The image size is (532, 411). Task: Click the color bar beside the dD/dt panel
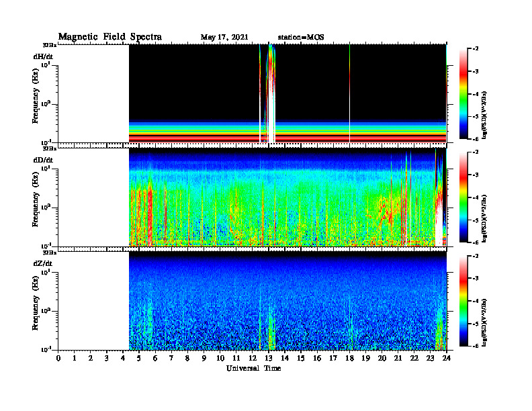(463, 197)
